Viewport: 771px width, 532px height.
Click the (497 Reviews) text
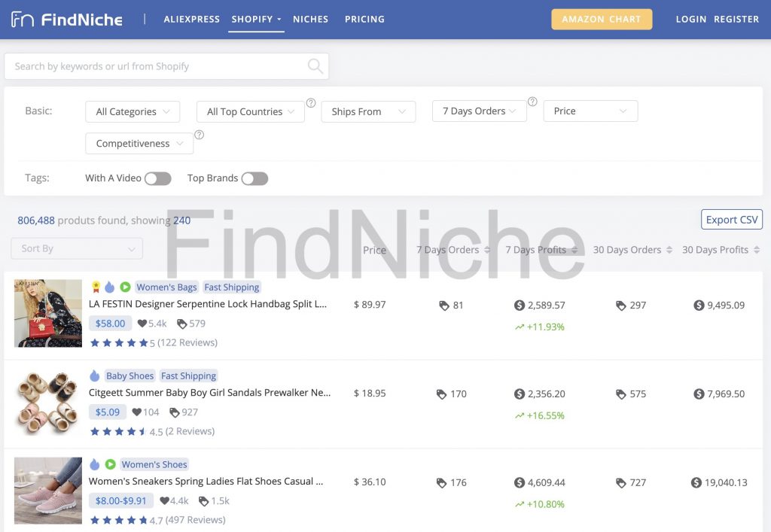(195, 520)
